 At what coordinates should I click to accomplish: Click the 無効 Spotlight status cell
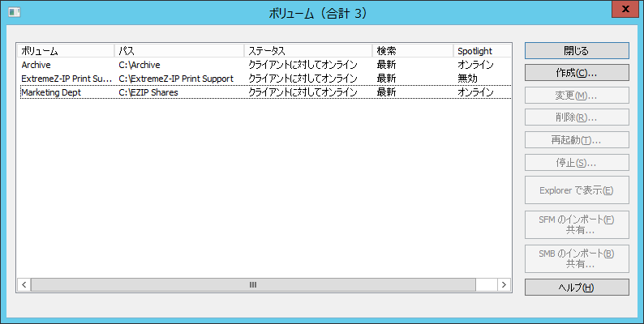[x=467, y=79]
